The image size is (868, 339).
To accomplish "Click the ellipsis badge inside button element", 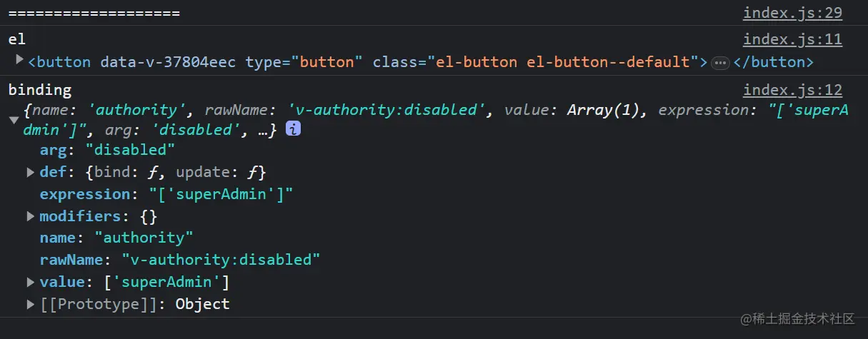I will (x=720, y=63).
